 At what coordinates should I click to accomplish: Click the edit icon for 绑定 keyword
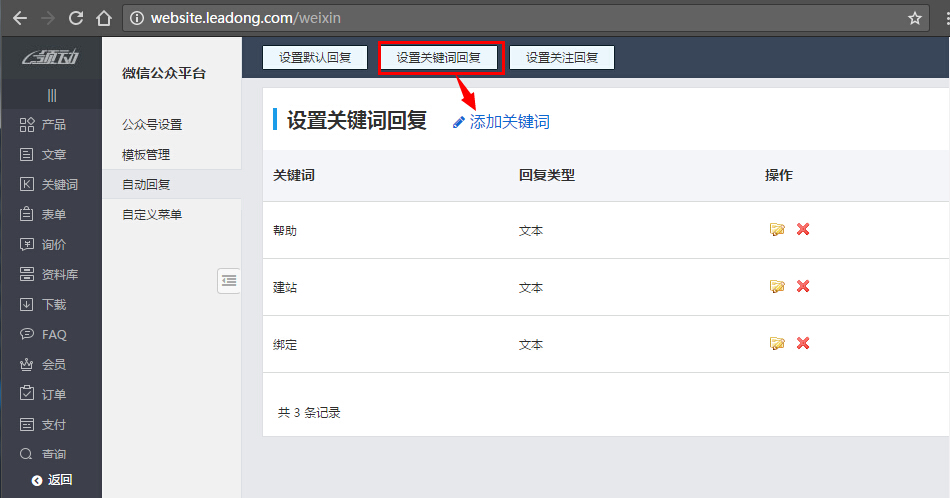pyautogui.click(x=777, y=344)
